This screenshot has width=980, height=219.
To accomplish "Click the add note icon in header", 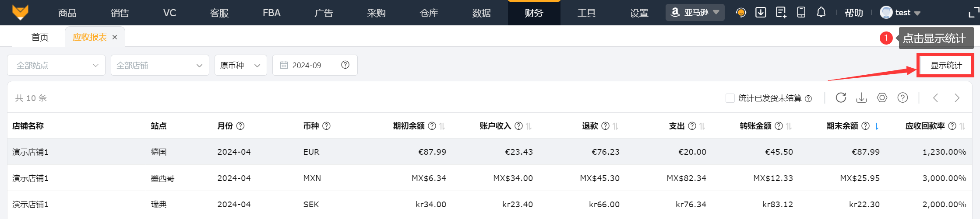I will tap(781, 12).
